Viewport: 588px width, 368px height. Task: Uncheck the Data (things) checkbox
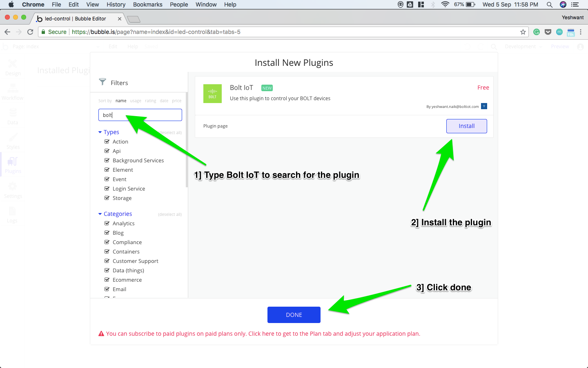107,270
